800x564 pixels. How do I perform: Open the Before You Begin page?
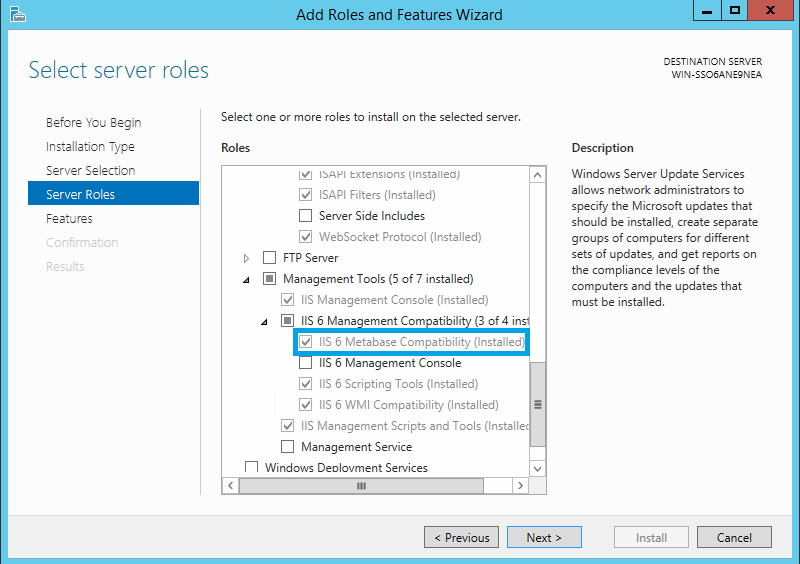point(93,122)
